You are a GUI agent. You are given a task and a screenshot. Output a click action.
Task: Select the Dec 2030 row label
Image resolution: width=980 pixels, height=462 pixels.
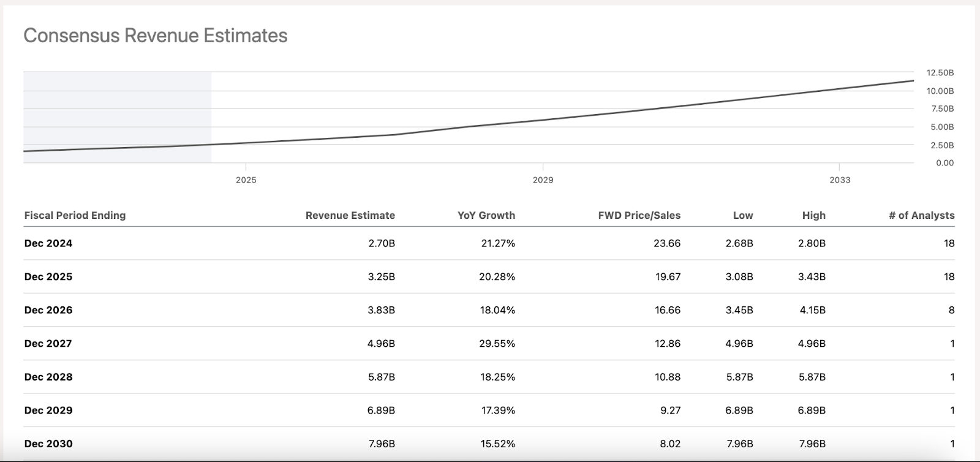(48, 444)
